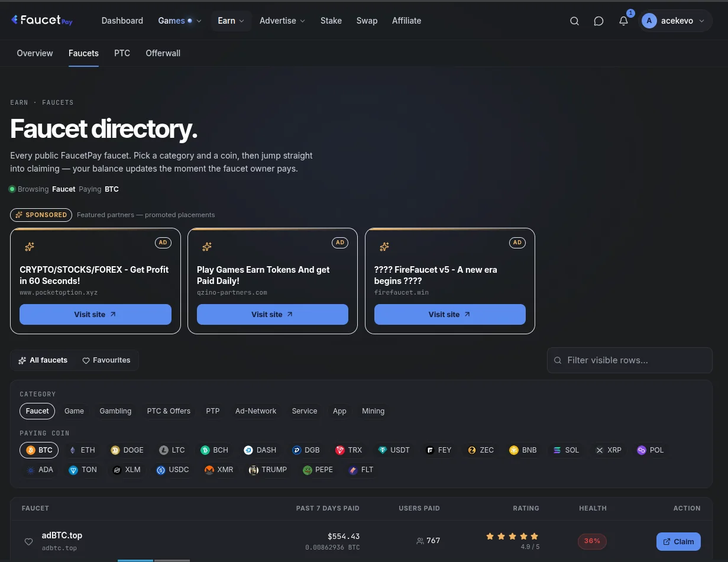Claim from adBTC.top faucet
The height and width of the screenshot is (562, 728).
(678, 541)
